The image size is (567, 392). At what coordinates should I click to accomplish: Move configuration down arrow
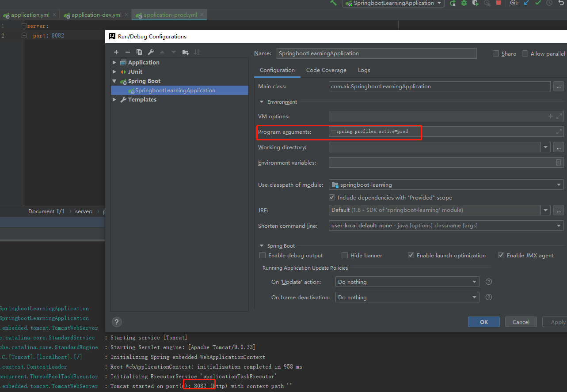coord(174,52)
